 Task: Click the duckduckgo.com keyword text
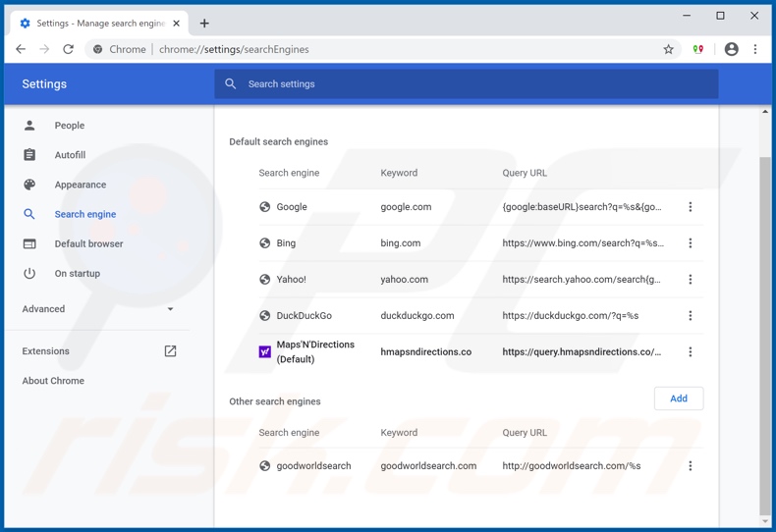417,315
